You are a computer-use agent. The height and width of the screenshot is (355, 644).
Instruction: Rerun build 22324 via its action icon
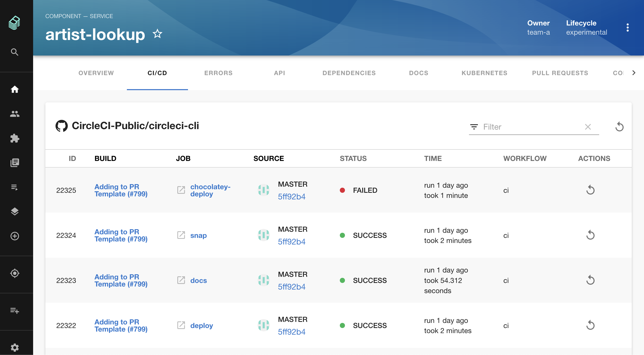click(x=590, y=235)
